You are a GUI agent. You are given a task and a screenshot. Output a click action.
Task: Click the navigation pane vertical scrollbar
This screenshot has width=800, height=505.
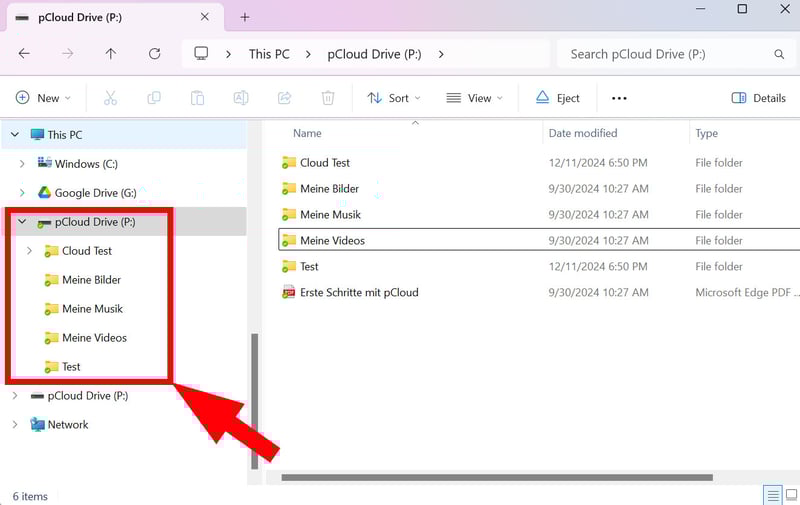(255, 401)
